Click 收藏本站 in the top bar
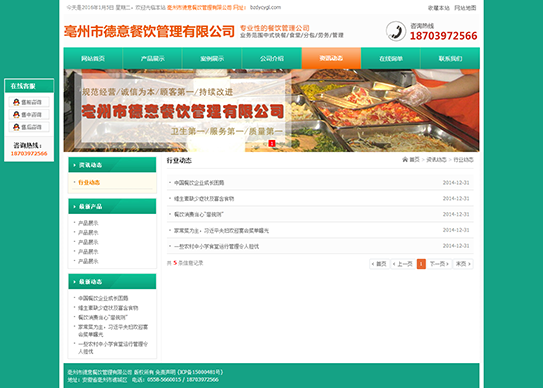The height and width of the screenshot is (388, 543). tap(439, 8)
